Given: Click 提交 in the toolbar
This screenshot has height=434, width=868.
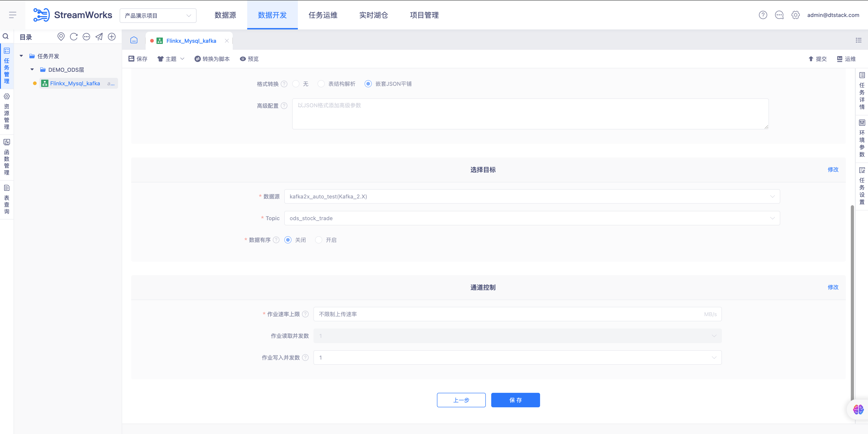Looking at the screenshot, I should click(x=818, y=59).
